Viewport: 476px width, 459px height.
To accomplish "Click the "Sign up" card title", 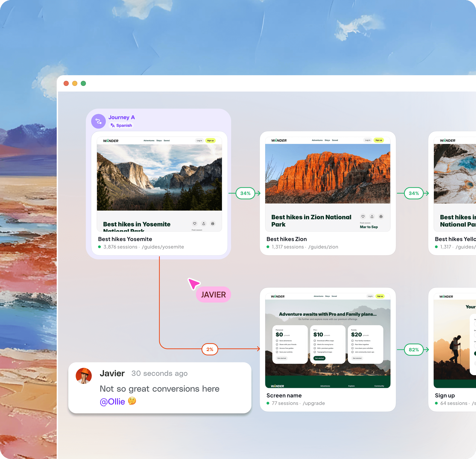I will tap(445, 396).
